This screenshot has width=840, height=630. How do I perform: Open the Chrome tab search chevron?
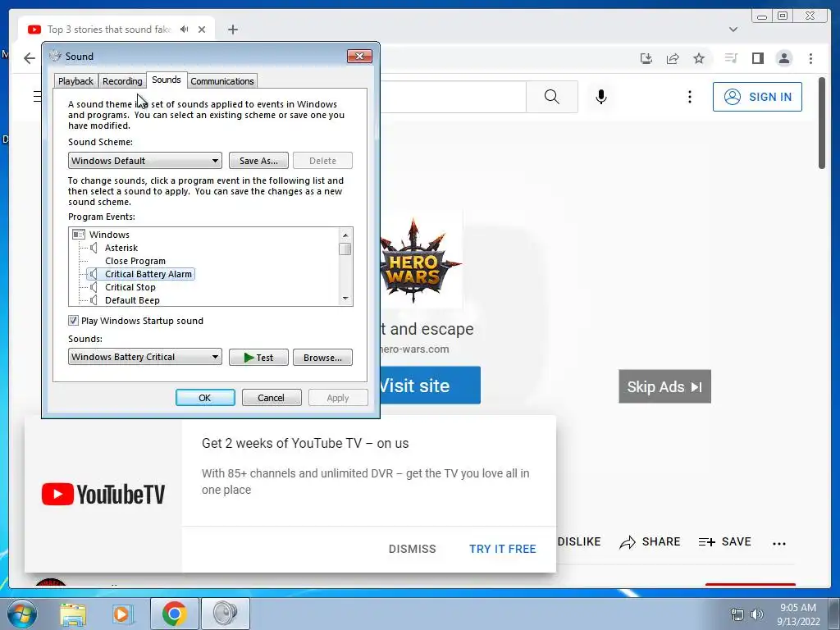(733, 30)
